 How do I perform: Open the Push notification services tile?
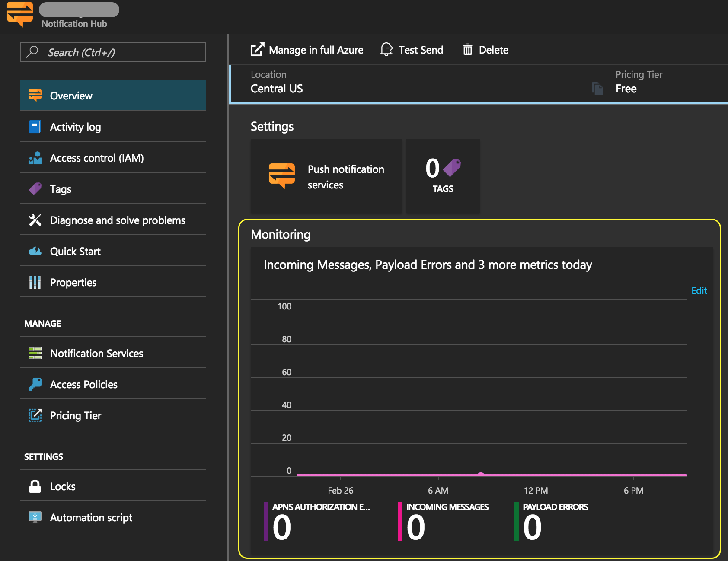pos(326,176)
